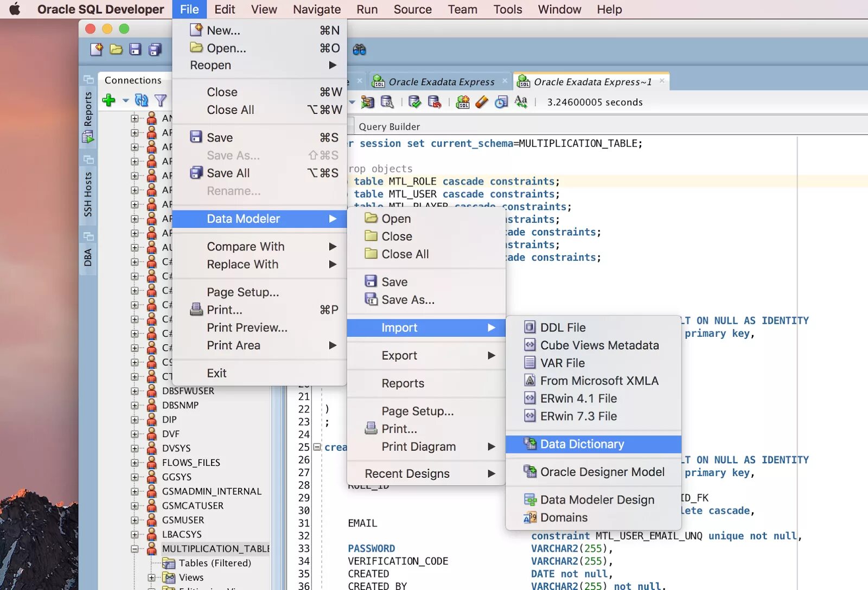Switch to Oracle Exadata Express~1 tab
Viewport: 868px width, 590px height.
tap(592, 82)
